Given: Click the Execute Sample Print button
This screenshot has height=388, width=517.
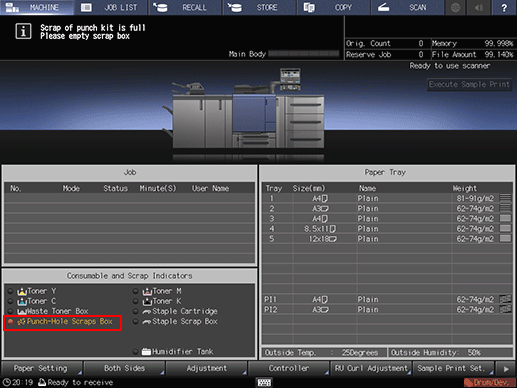Looking at the screenshot, I should coord(469,84).
